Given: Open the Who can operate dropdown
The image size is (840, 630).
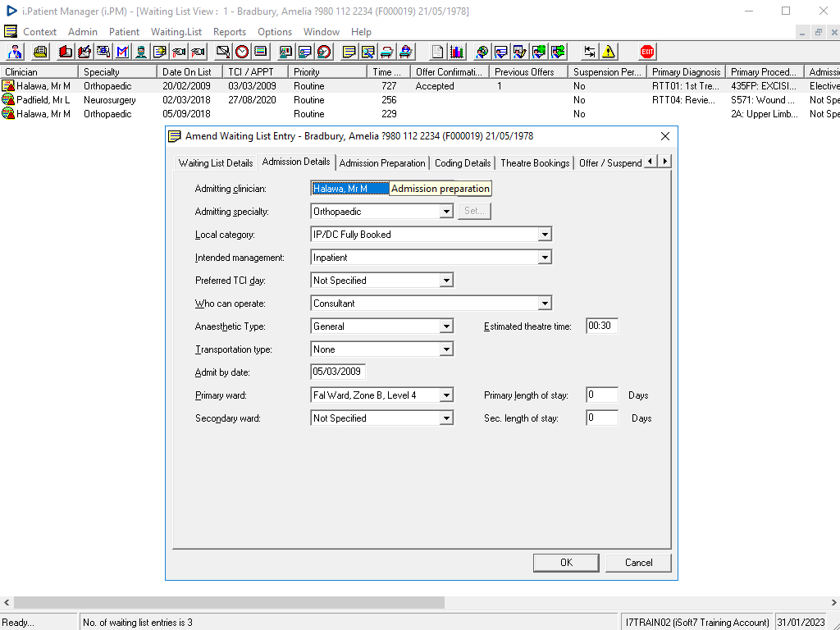Looking at the screenshot, I should (x=545, y=304).
